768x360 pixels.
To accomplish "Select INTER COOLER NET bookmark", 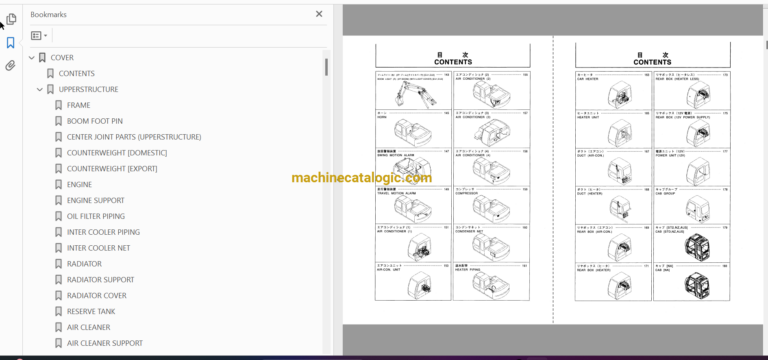I will [x=98, y=248].
